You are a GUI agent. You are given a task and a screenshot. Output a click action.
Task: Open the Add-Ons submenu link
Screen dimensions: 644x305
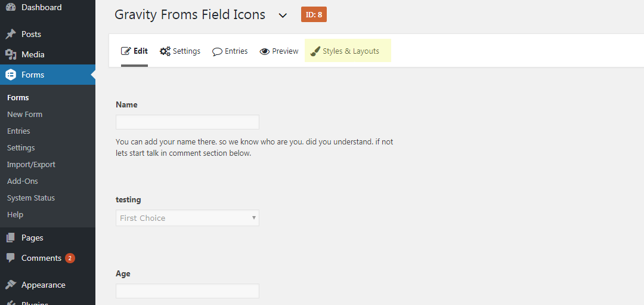point(23,181)
